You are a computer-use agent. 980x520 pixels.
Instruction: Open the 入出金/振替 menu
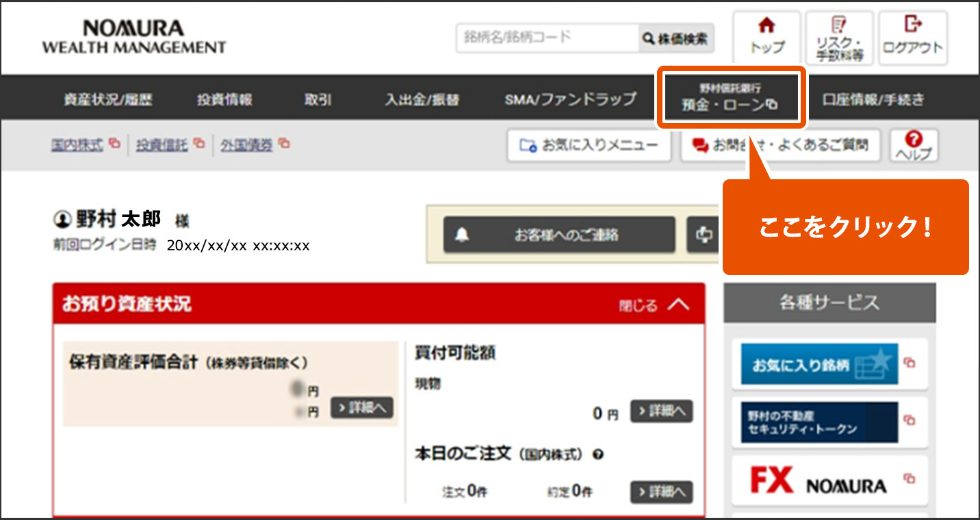coord(422,100)
